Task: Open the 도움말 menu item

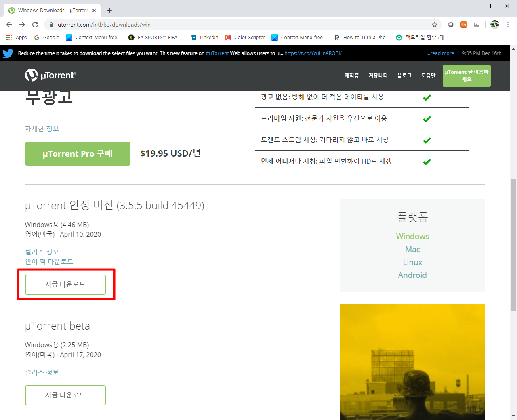Action: (428, 76)
